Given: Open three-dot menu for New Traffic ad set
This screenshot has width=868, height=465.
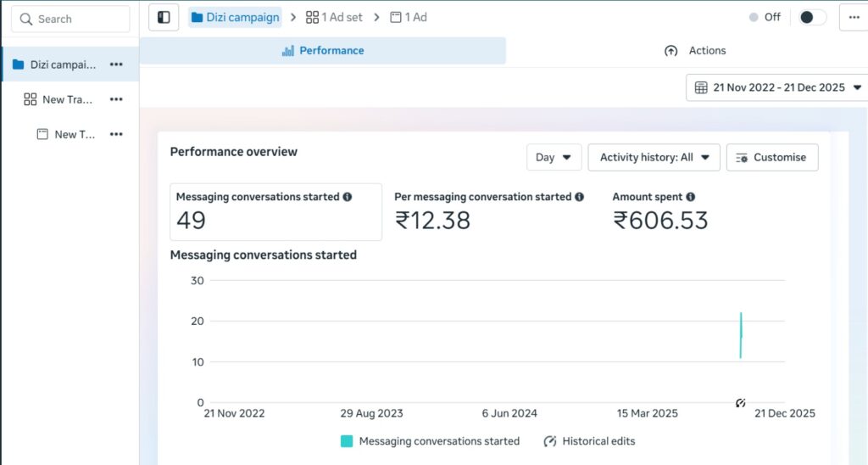Looking at the screenshot, I should pyautogui.click(x=116, y=99).
